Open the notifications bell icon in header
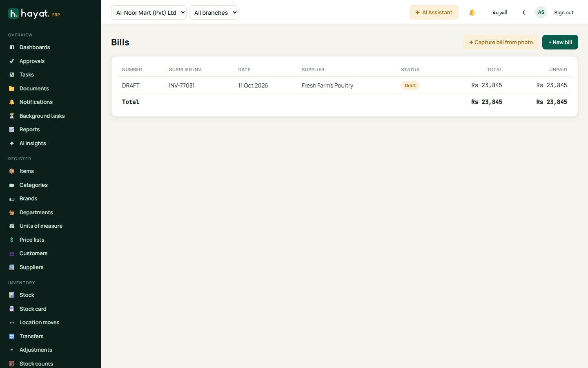This screenshot has height=368, width=588. coord(472,13)
